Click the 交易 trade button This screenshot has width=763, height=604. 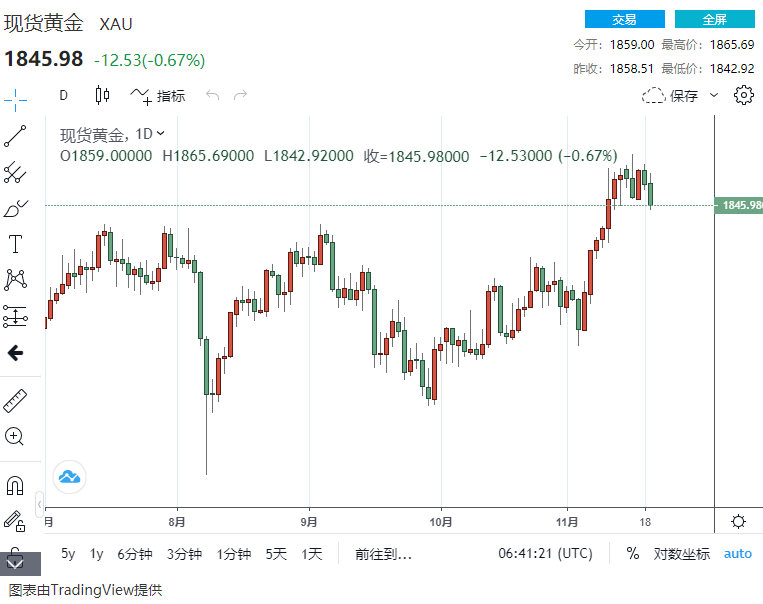click(624, 19)
